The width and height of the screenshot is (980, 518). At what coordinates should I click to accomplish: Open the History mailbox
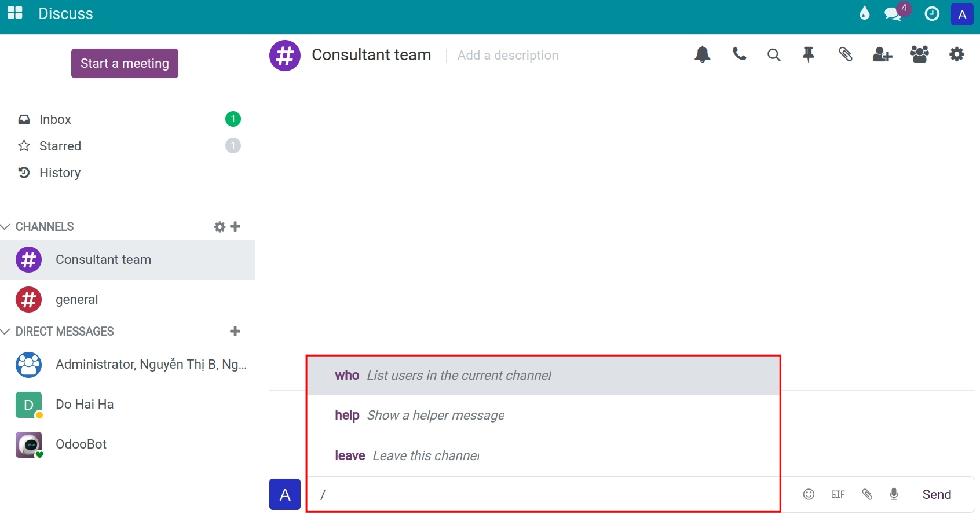(127, 172)
